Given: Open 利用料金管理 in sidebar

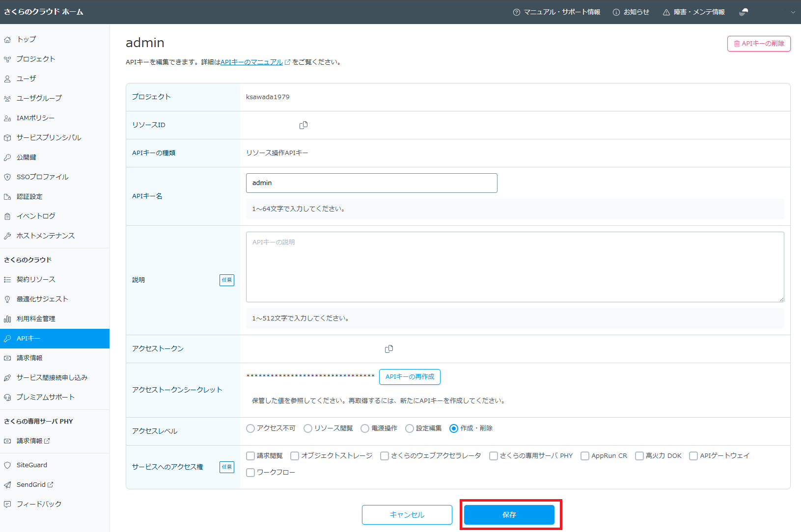Looking at the screenshot, I should pos(55,319).
